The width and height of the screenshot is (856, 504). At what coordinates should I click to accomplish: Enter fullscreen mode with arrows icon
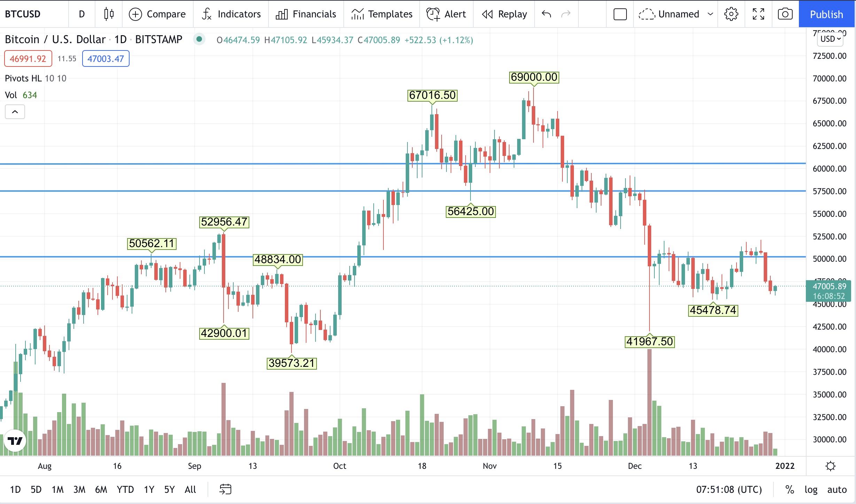click(758, 14)
